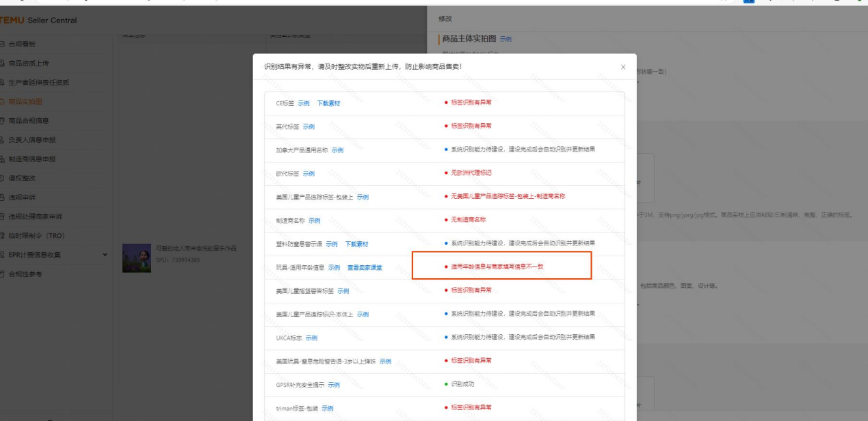Image resolution: width=868 pixels, height=421 pixels.
Task: Click the TEMU Seller Central logo
Action: coord(38,21)
